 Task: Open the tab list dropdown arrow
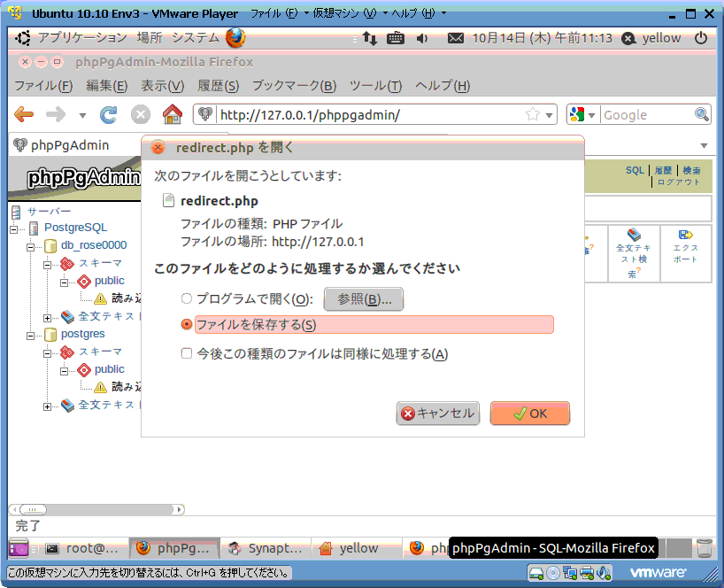click(704, 145)
